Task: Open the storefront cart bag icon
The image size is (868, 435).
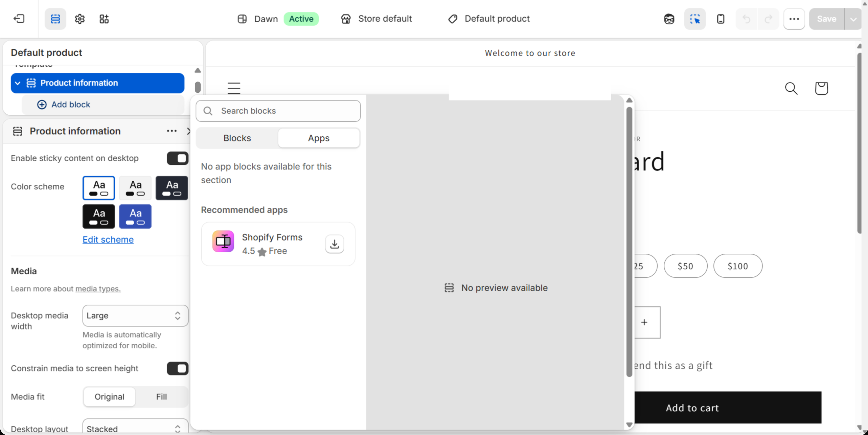Action: tap(821, 88)
